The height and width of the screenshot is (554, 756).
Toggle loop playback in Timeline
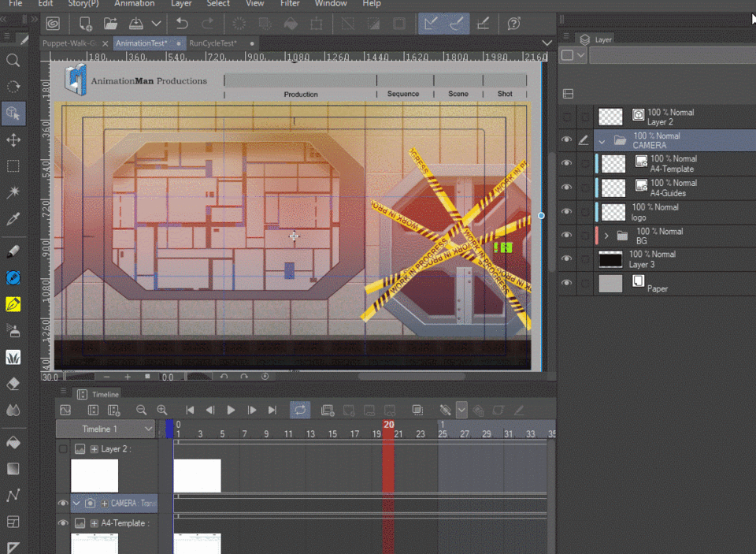pyautogui.click(x=300, y=410)
